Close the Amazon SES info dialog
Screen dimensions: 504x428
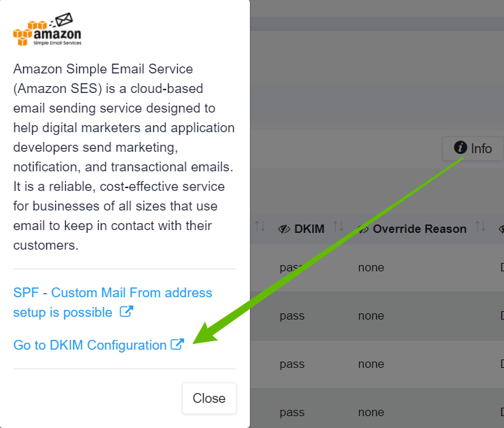[x=209, y=398]
